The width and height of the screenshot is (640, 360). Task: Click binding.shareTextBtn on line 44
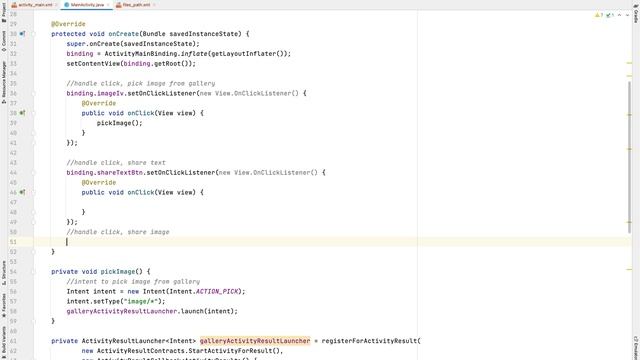click(104, 173)
